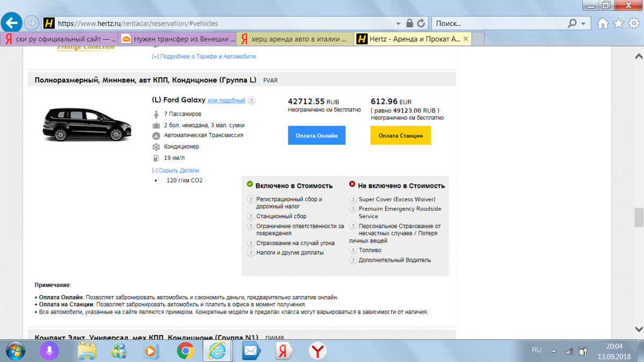The width and height of the screenshot is (644, 362).
Task: Open the purple microphone voice assistant taskbar icon
Action: 49,351
